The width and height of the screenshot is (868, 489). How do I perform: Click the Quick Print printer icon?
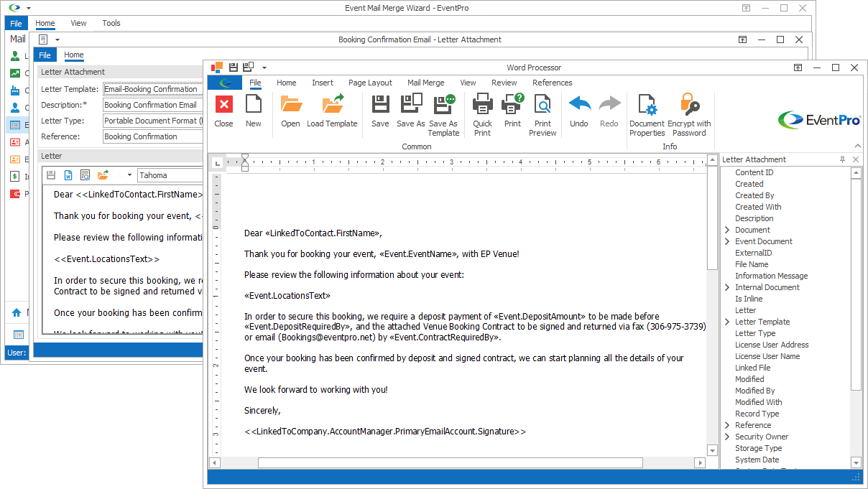click(482, 104)
